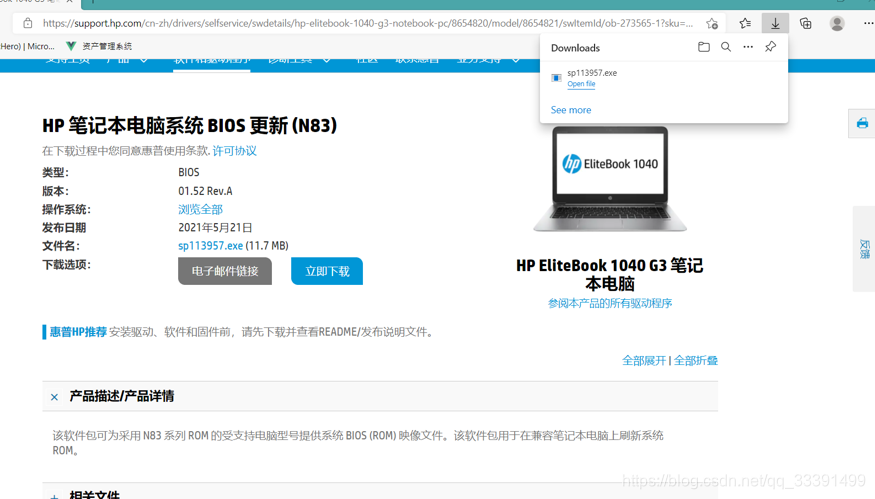Click the sp113957.exe file icon in Downloads
Screen dimensions: 875x499
coord(556,78)
